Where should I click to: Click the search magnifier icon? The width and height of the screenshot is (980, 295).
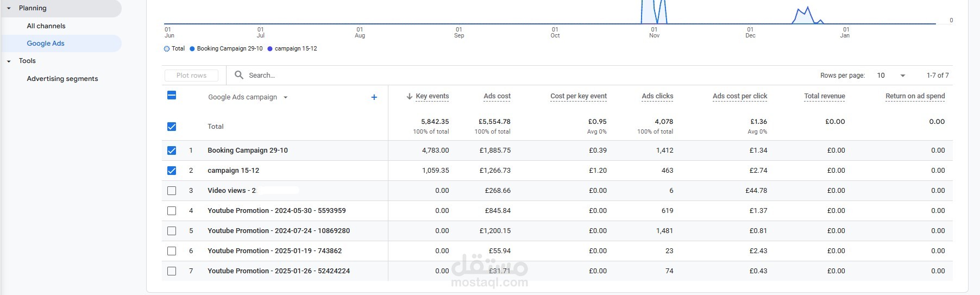pyautogui.click(x=238, y=75)
